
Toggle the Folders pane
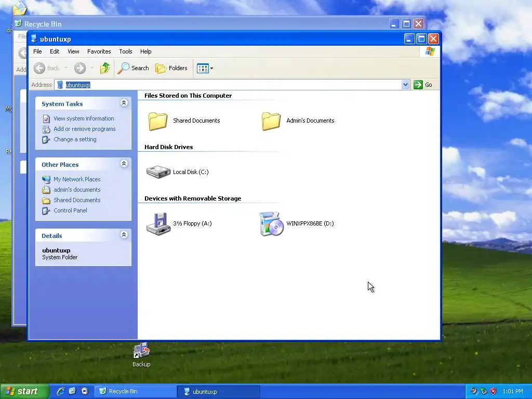tap(171, 68)
